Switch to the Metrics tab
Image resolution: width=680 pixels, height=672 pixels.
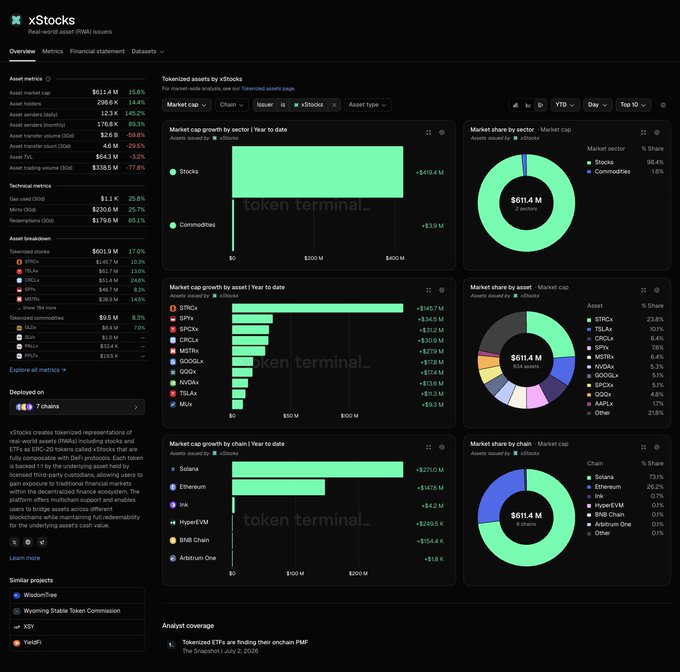(52, 52)
